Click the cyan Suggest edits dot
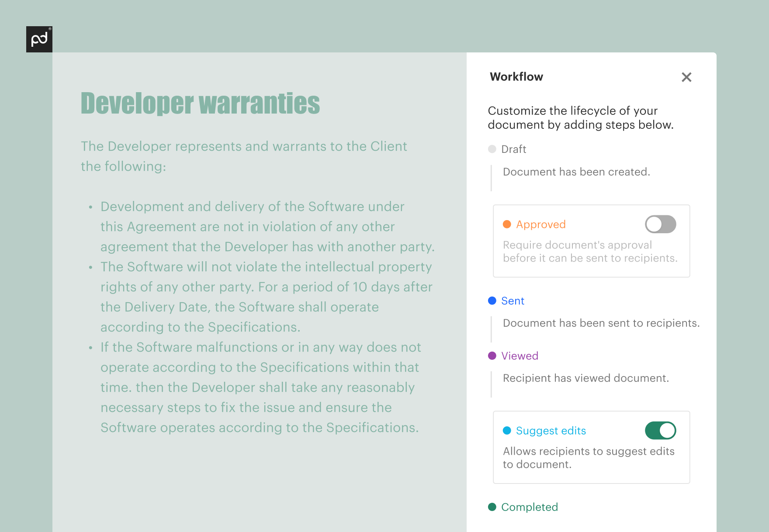 pyautogui.click(x=507, y=430)
